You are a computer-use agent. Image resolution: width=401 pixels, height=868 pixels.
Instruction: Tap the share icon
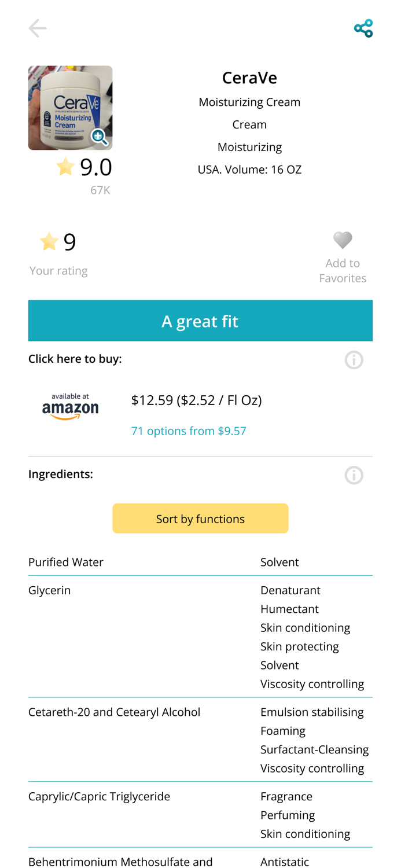pos(363,28)
